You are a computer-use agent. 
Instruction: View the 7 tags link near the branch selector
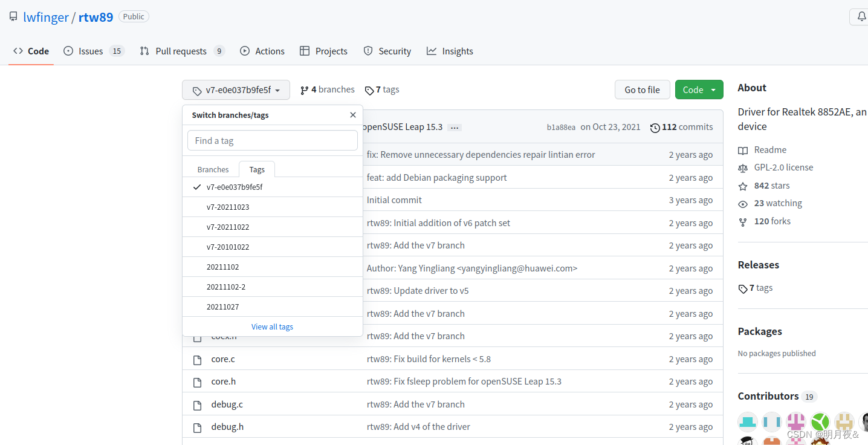382,89
